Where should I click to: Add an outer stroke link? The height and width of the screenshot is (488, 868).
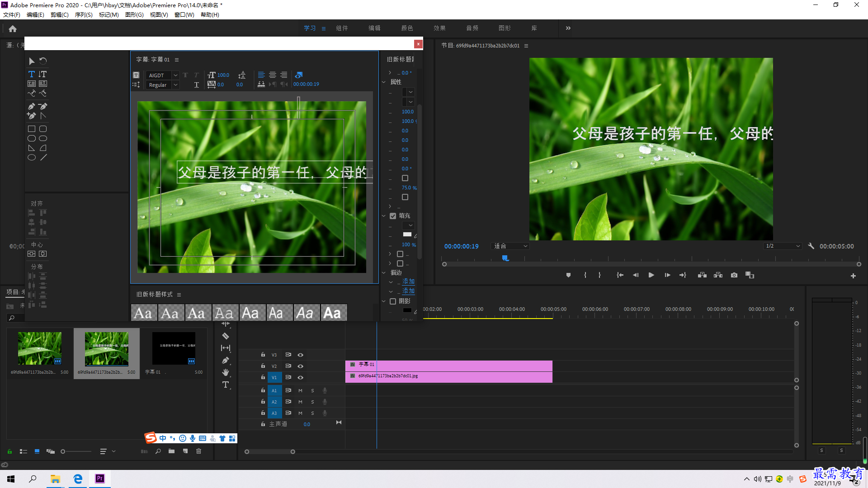(x=408, y=291)
